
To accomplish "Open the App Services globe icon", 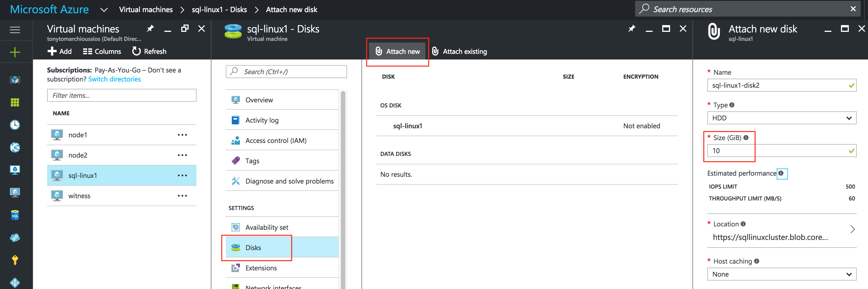I will point(15,147).
